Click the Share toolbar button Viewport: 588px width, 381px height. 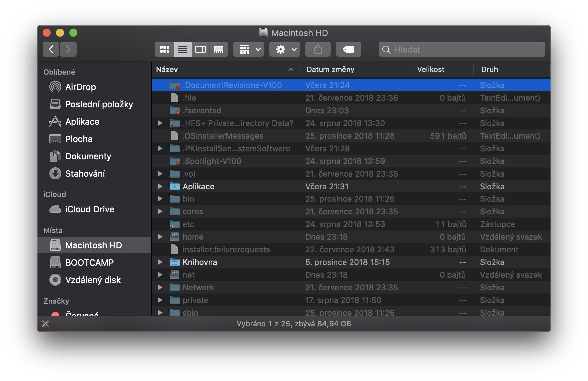[x=318, y=49]
